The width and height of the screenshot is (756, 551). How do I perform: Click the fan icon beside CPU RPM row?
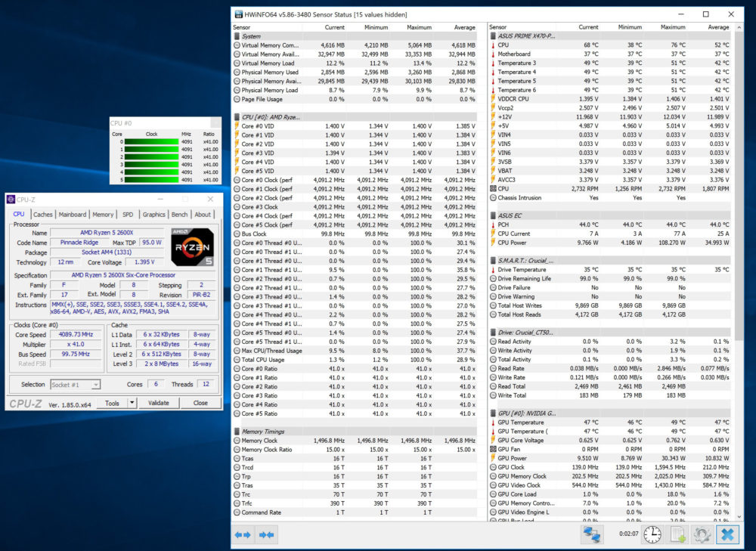coord(493,188)
